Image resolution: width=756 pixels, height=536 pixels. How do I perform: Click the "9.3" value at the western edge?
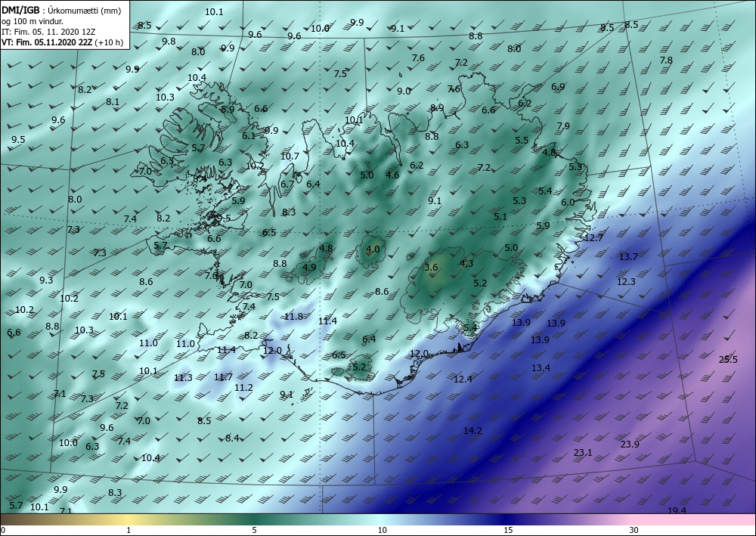[x=46, y=280]
